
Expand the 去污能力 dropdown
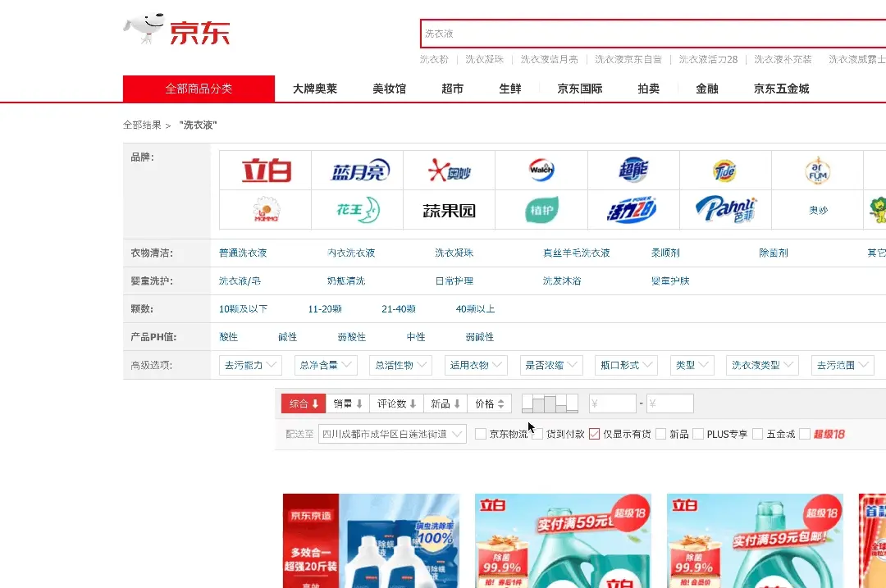click(x=250, y=365)
